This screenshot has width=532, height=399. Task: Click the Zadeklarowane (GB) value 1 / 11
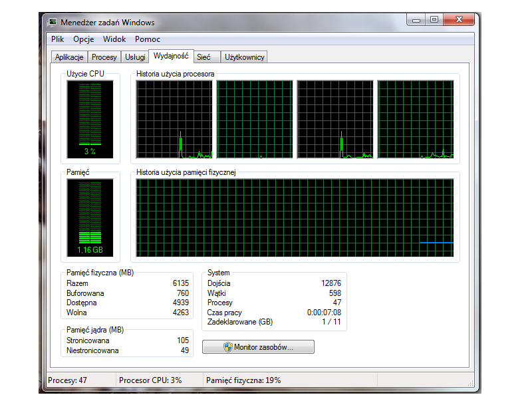pyautogui.click(x=331, y=322)
